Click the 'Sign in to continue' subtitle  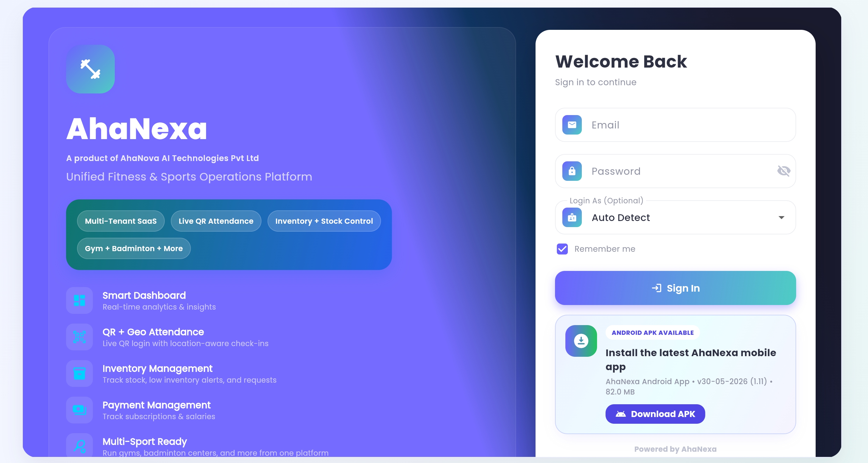596,82
